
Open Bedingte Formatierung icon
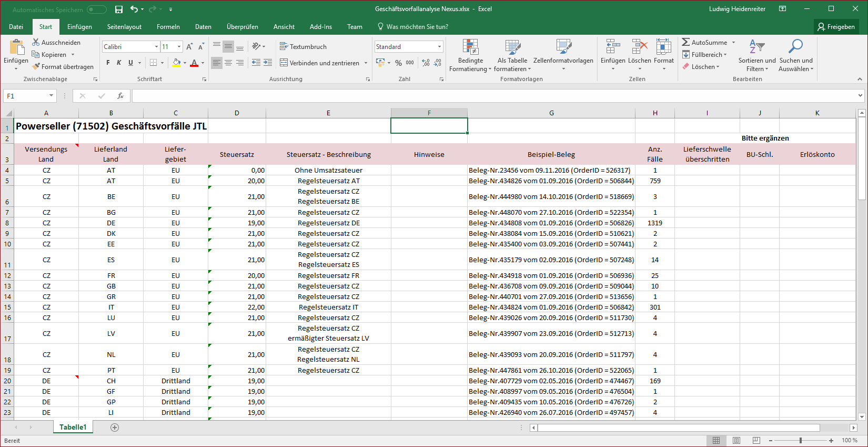click(x=470, y=47)
